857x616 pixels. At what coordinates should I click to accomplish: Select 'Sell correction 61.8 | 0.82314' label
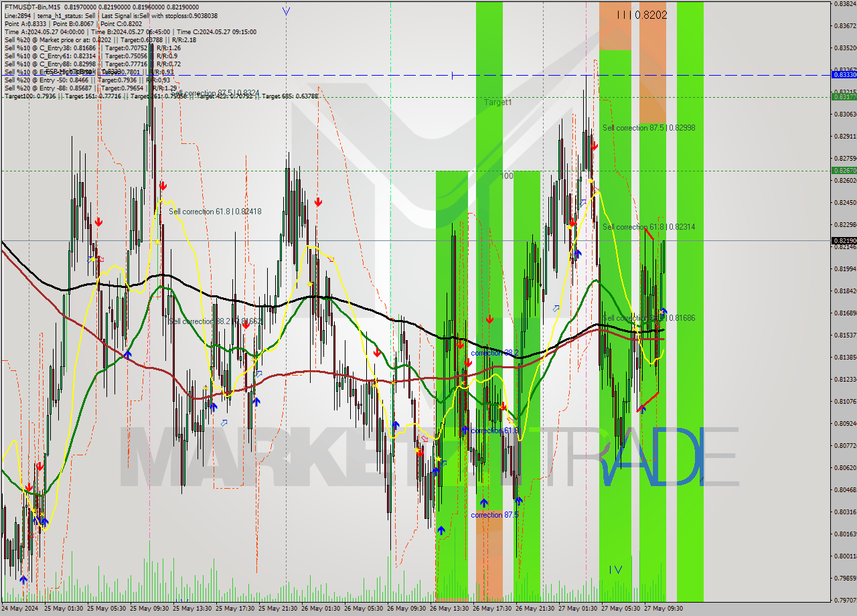point(648,227)
